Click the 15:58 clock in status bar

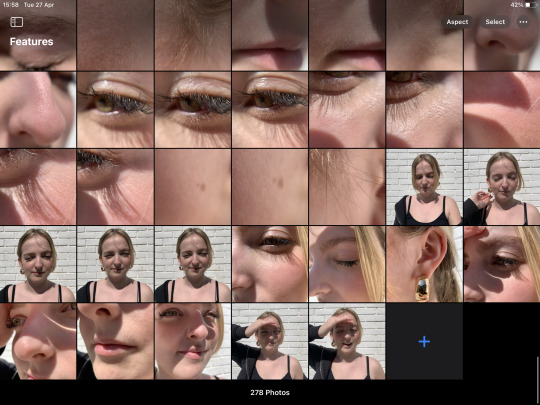pyautogui.click(x=11, y=5)
